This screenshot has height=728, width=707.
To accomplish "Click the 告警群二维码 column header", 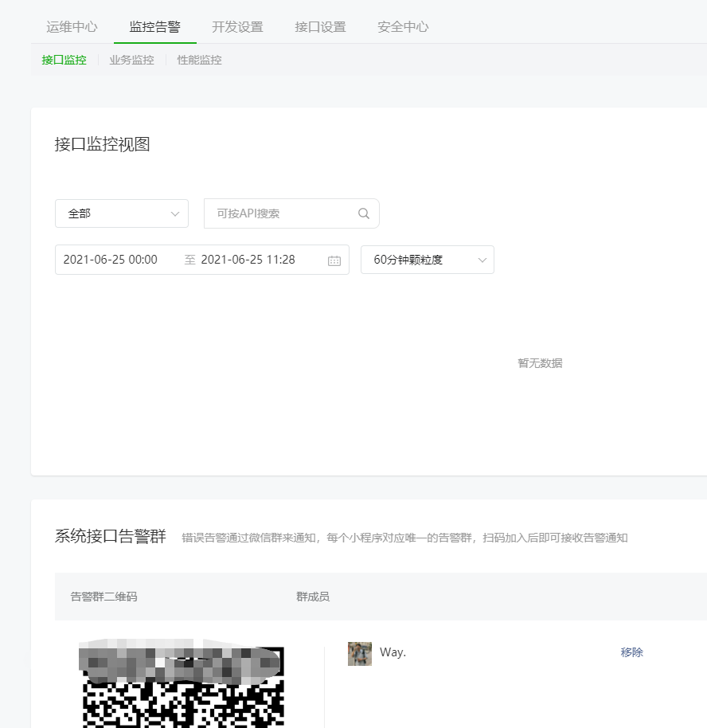I will pos(104,597).
